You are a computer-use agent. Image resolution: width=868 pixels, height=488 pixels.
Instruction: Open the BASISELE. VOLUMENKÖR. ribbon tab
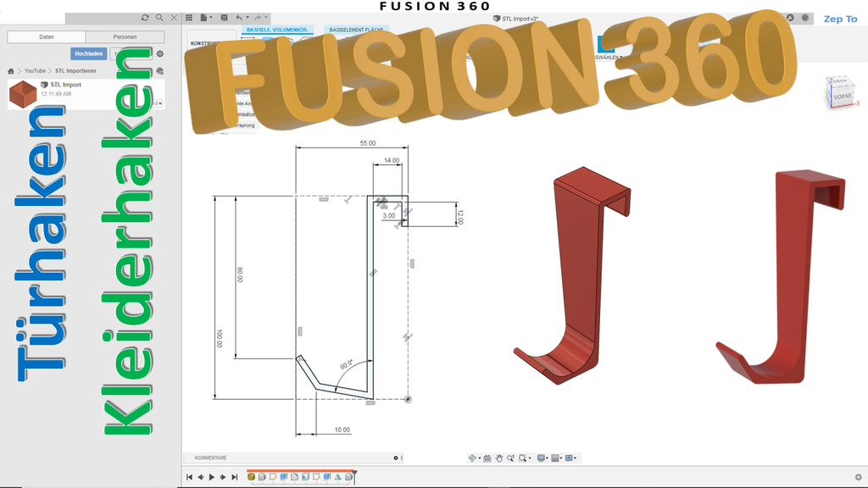click(x=277, y=30)
